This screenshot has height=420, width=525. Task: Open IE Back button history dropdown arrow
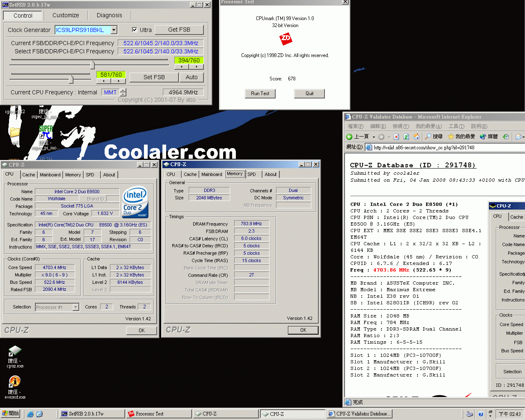tap(374, 137)
